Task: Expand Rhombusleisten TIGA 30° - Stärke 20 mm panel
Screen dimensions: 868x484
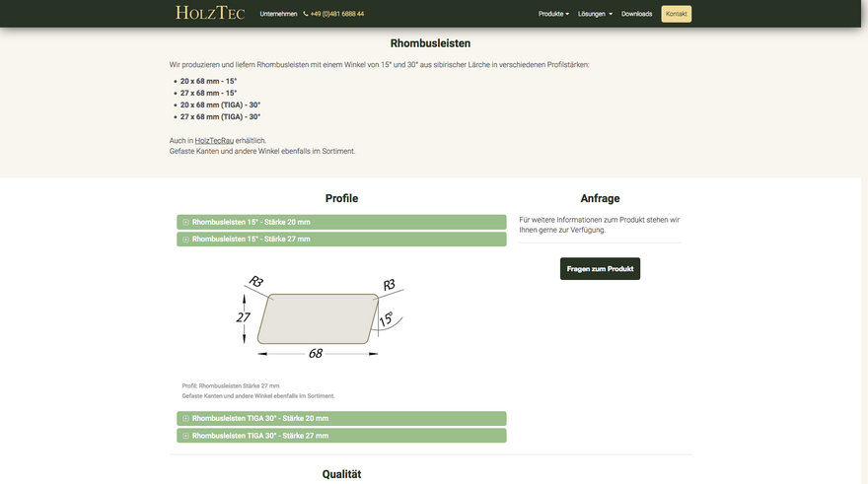Action: pos(340,419)
